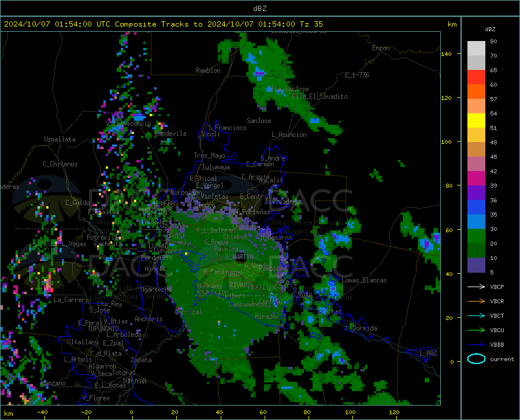
Task: Click the 'Cacheuta' map label
Action: coord(108,244)
